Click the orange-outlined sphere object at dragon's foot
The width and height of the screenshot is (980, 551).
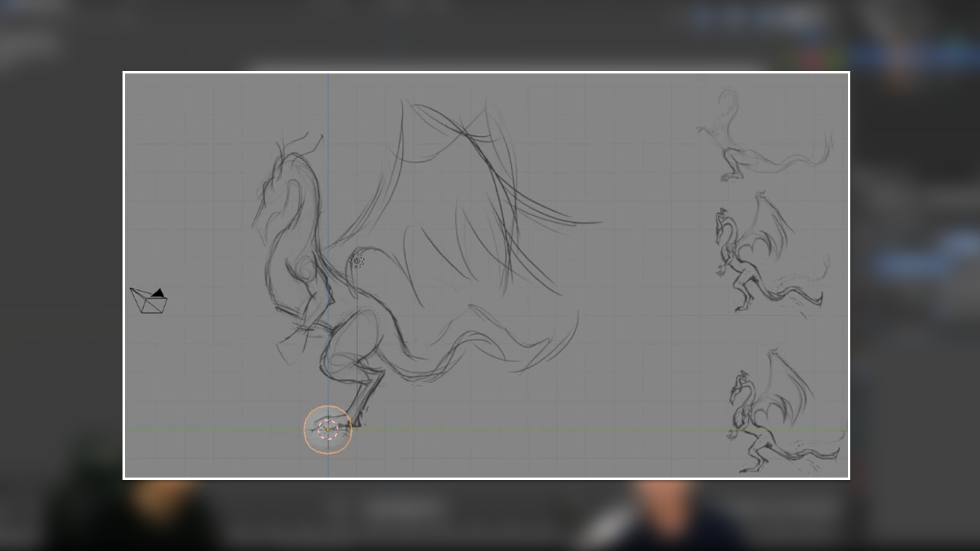point(328,430)
